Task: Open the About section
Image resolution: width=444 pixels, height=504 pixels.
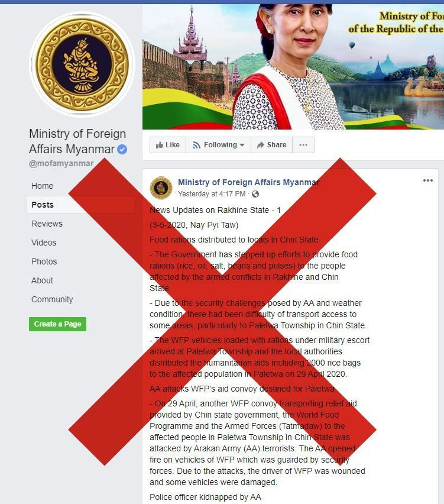Action: coord(42,280)
